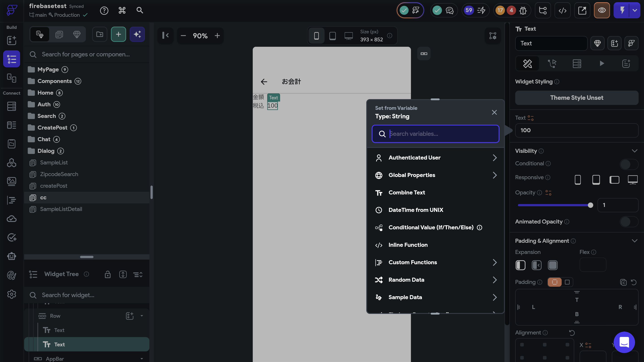Lock the widget tree
Image resolution: width=644 pixels, height=362 pixels.
tap(108, 275)
